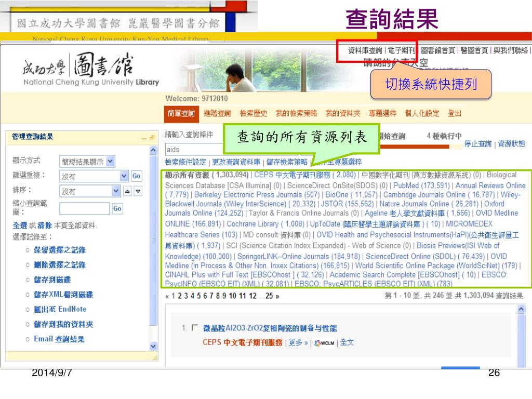Click the 停止查詢 link
The image size is (532, 399).
point(478,144)
